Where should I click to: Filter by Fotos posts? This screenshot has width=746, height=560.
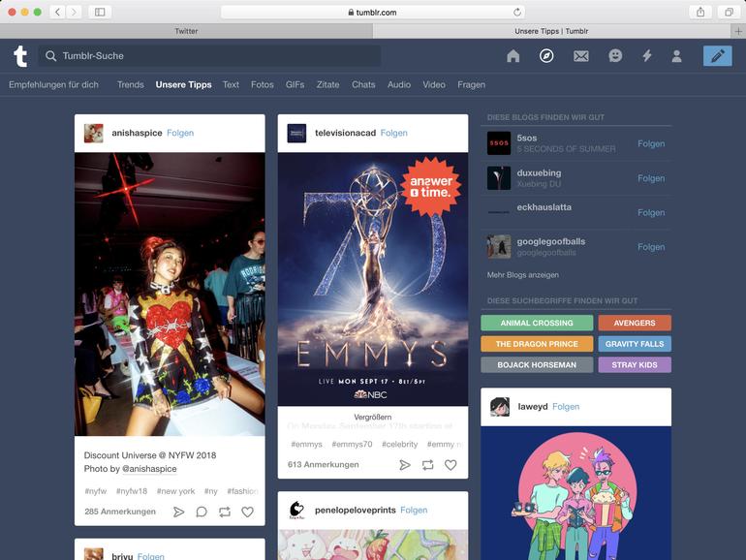(263, 84)
